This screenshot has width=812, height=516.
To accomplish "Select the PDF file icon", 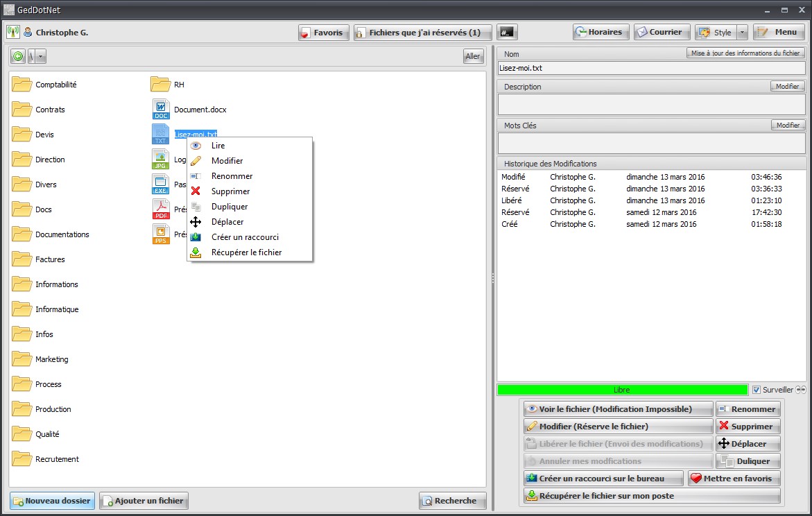I will coord(161,209).
